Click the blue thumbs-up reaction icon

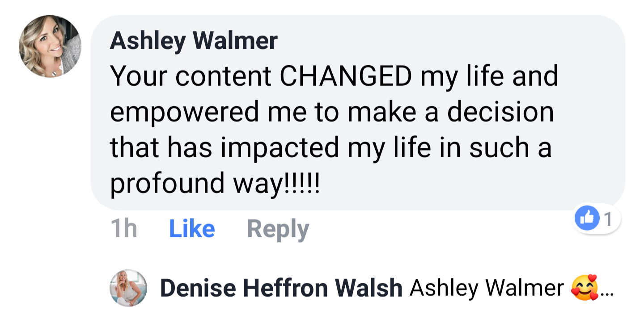(587, 219)
